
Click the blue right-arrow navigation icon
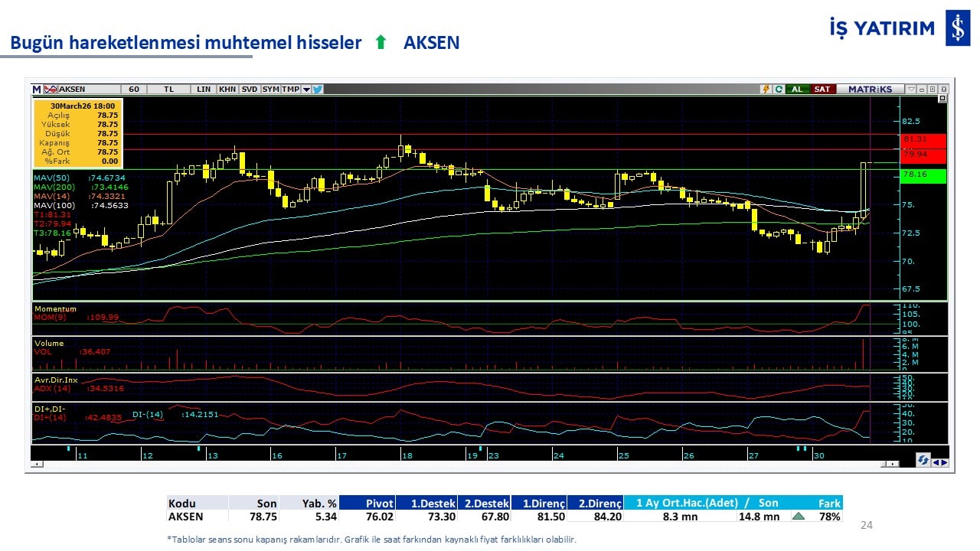[944, 461]
